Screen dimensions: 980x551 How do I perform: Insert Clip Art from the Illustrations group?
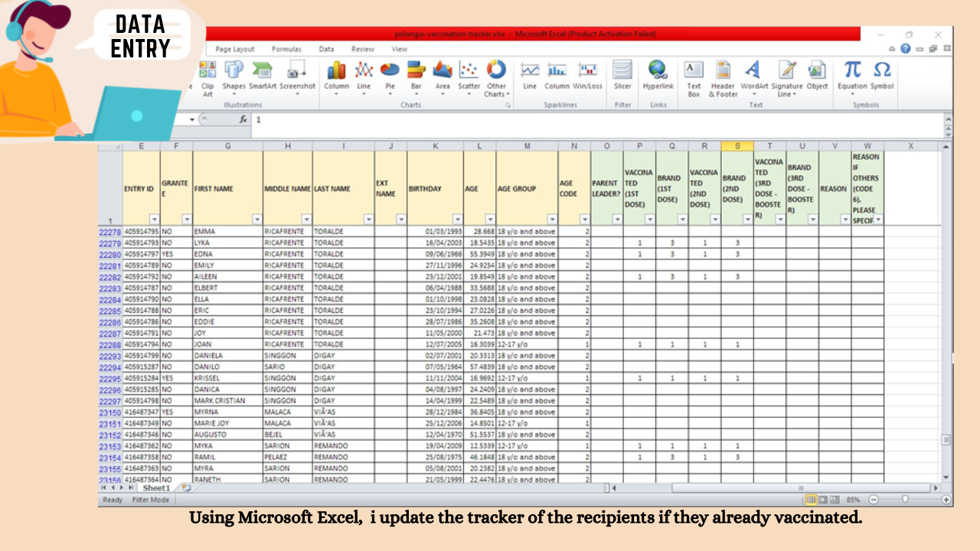[x=207, y=79]
